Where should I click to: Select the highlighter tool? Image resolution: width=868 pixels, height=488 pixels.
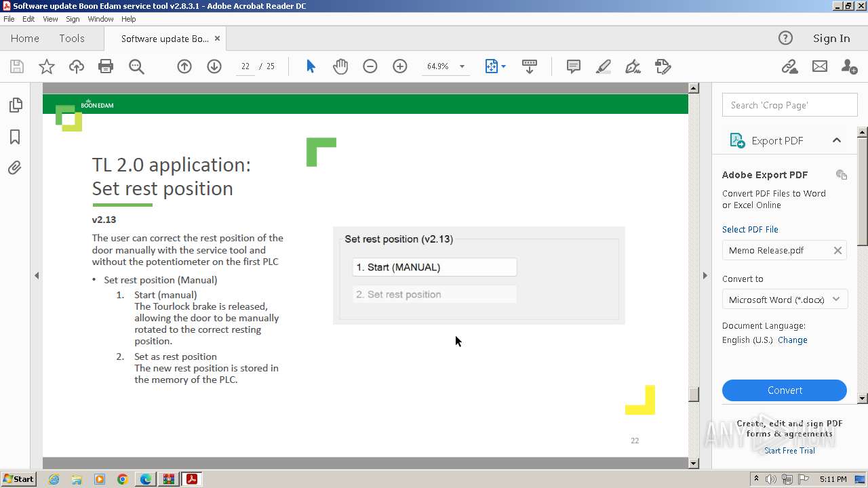(604, 66)
